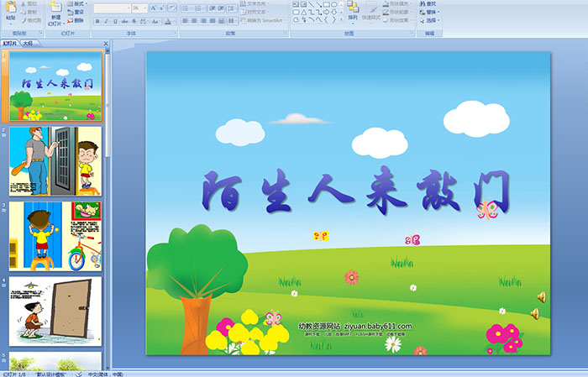Click Convert to SmartArt button
The image size is (588, 377).
coord(264,20)
